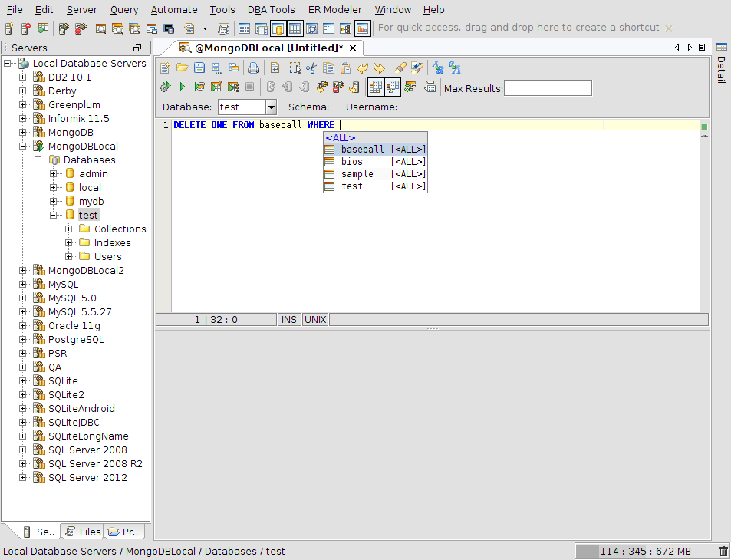Expand the DB2 10.1 server node
Screen dimensions: 731x560
[22, 77]
